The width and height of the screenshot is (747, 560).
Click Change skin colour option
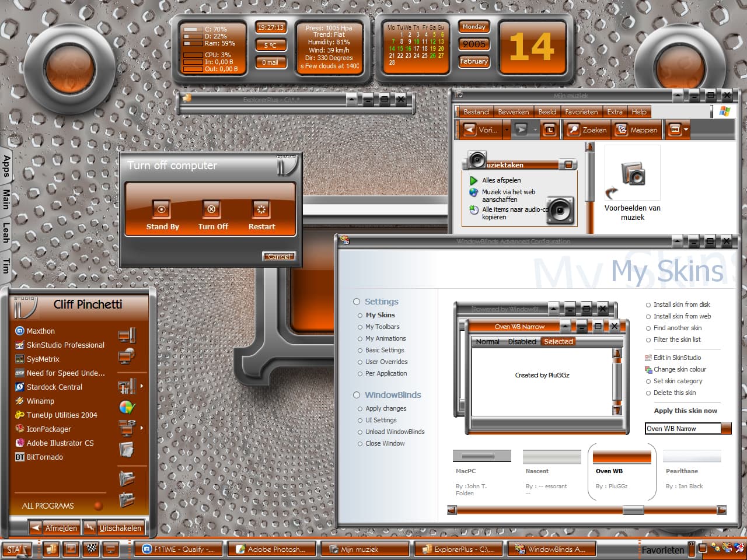(675, 369)
